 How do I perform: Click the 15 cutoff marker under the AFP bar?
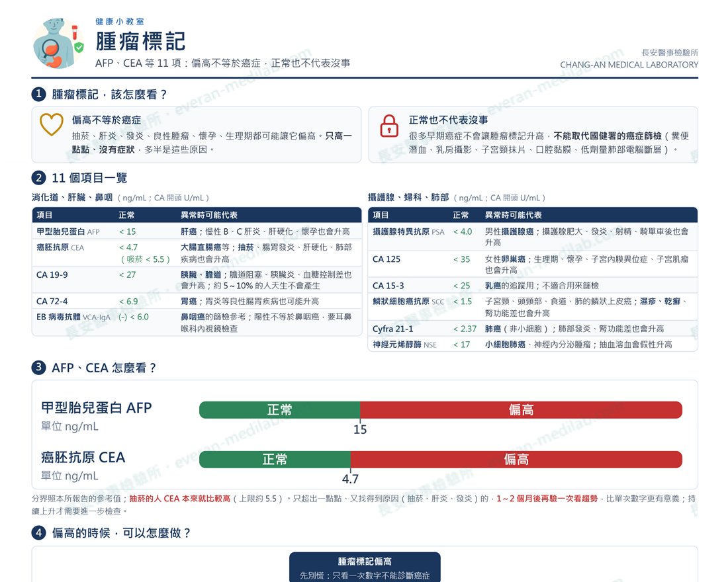pos(360,430)
